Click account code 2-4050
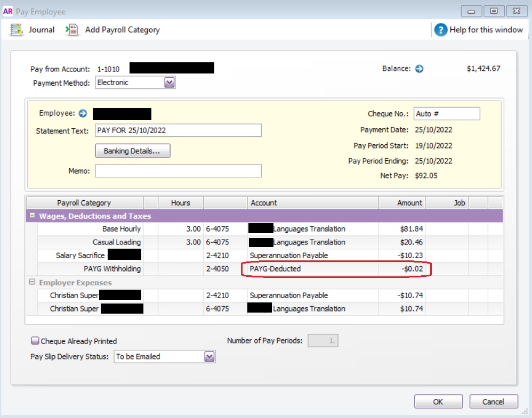Viewport: 532px width, 418px height. coord(217,269)
